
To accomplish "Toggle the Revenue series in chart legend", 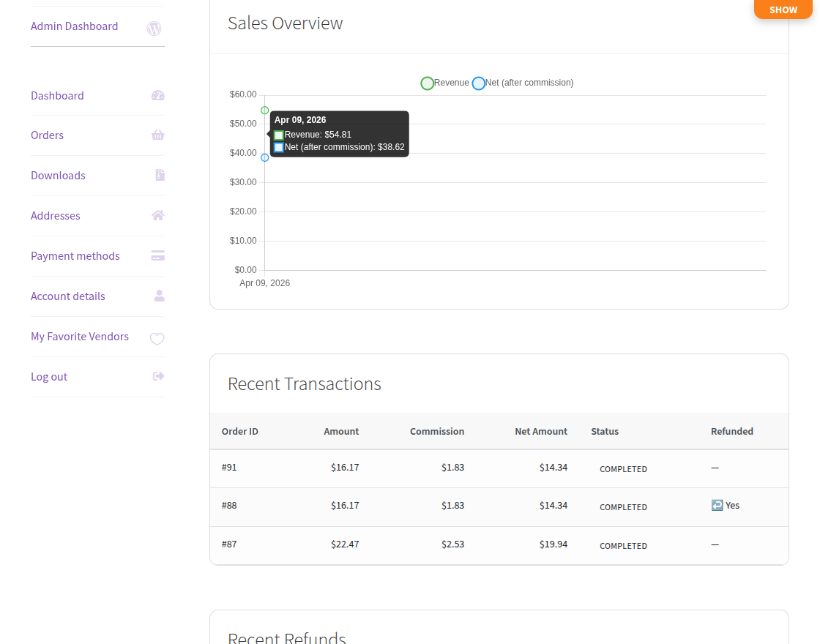I will tap(444, 83).
